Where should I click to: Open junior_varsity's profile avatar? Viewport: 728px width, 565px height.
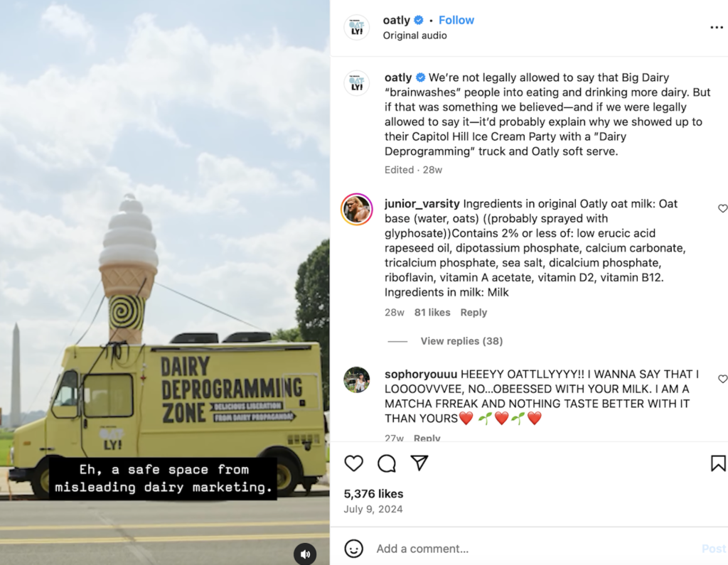point(357,210)
